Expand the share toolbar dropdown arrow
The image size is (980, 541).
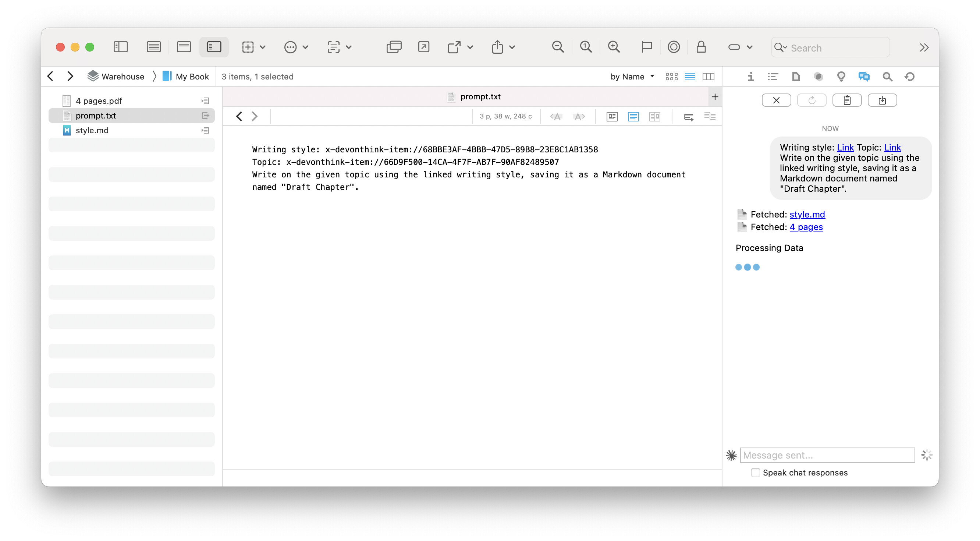coord(512,47)
